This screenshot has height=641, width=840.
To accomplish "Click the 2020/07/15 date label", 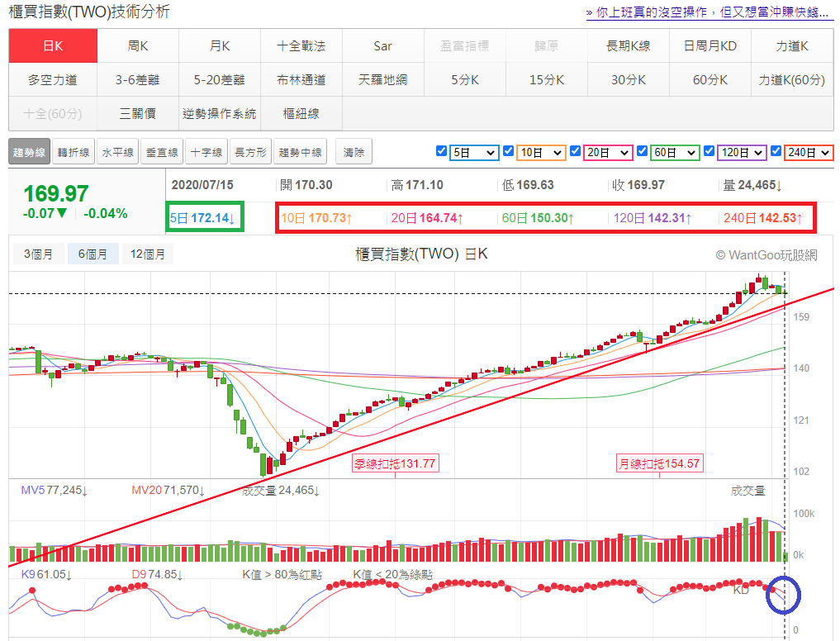I will (x=202, y=185).
